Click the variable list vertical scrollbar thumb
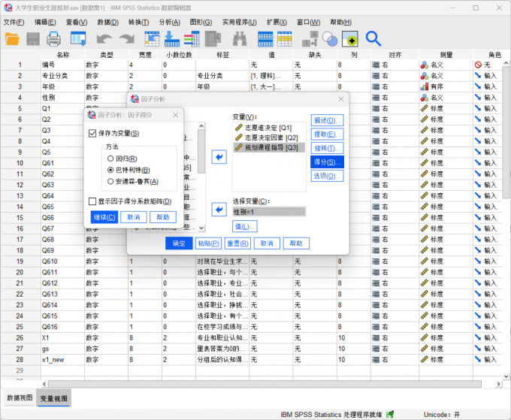The image size is (511, 420). pyautogui.click(x=201, y=152)
